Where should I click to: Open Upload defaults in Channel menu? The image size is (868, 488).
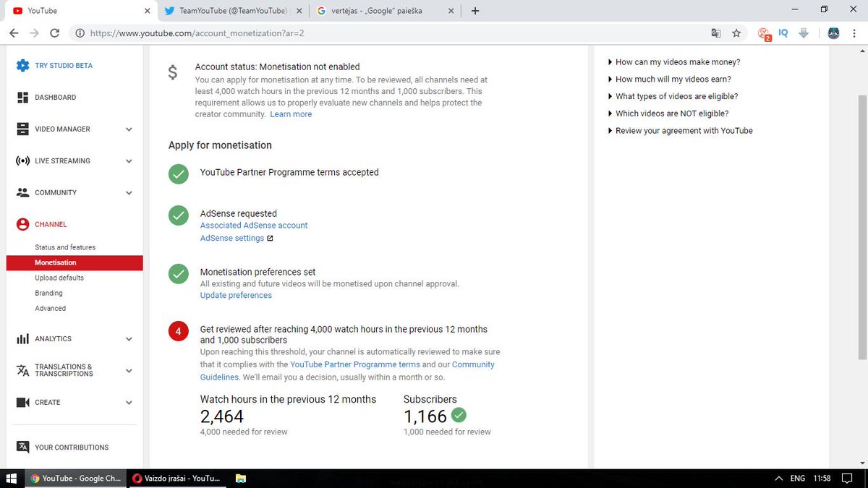[x=59, y=278]
